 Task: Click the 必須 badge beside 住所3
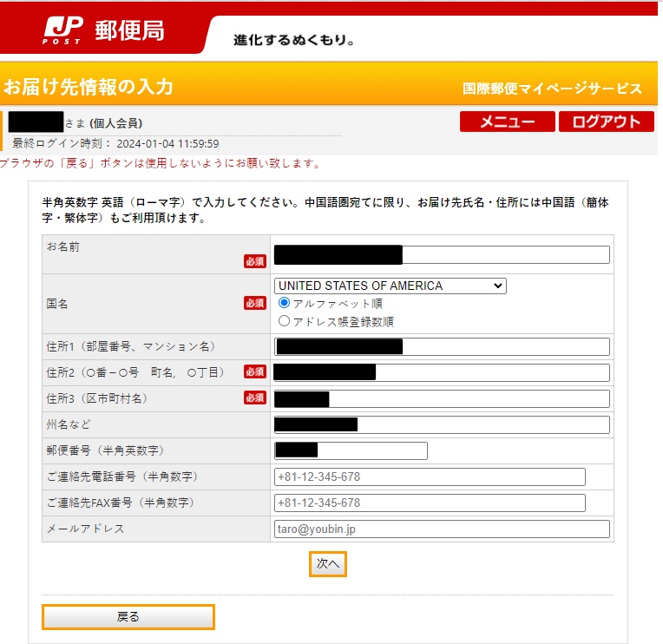pos(254,398)
